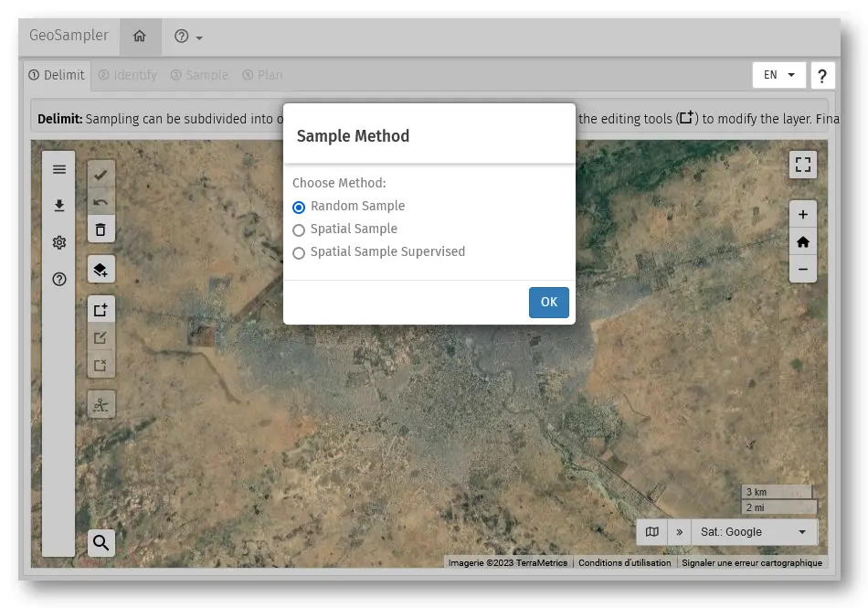Open the Identify step tab

(128, 75)
